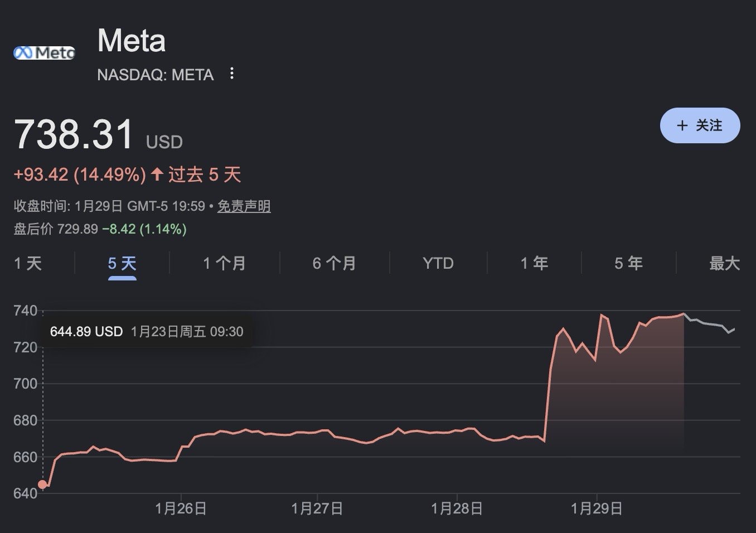
Task: Click the 644.89 USD chart tooltip
Action: tap(146, 332)
